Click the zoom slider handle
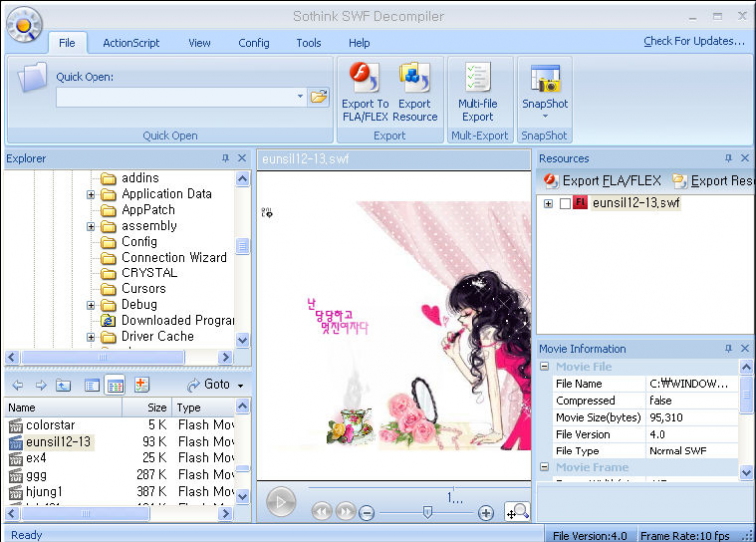The image size is (756, 542). [427, 512]
